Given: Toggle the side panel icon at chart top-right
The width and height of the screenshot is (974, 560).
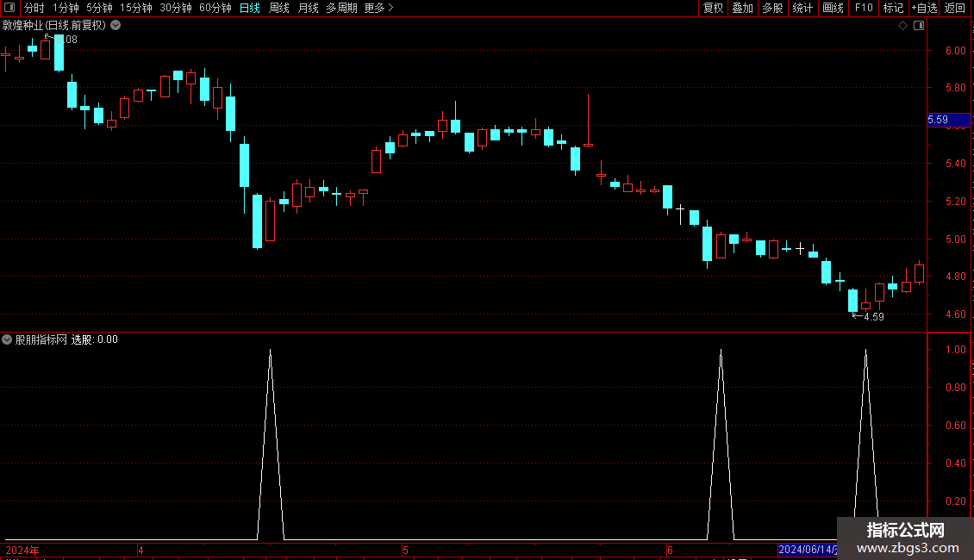Looking at the screenshot, I should [919, 26].
